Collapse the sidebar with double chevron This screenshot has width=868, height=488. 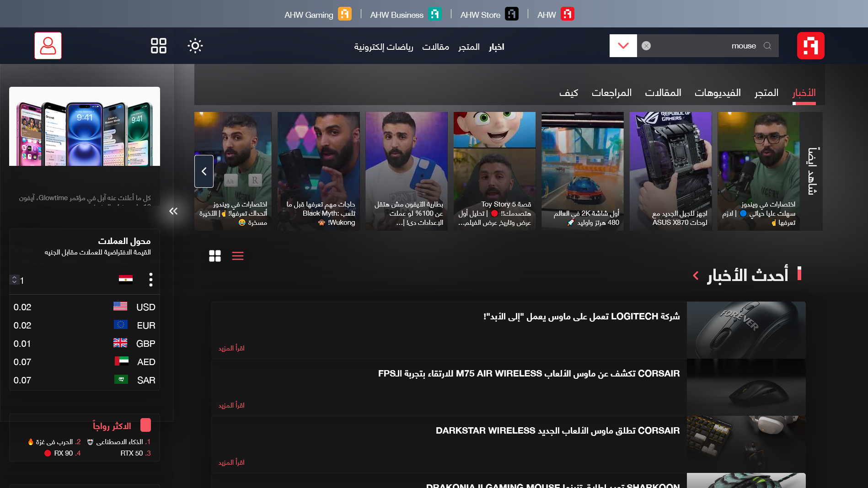(x=173, y=211)
